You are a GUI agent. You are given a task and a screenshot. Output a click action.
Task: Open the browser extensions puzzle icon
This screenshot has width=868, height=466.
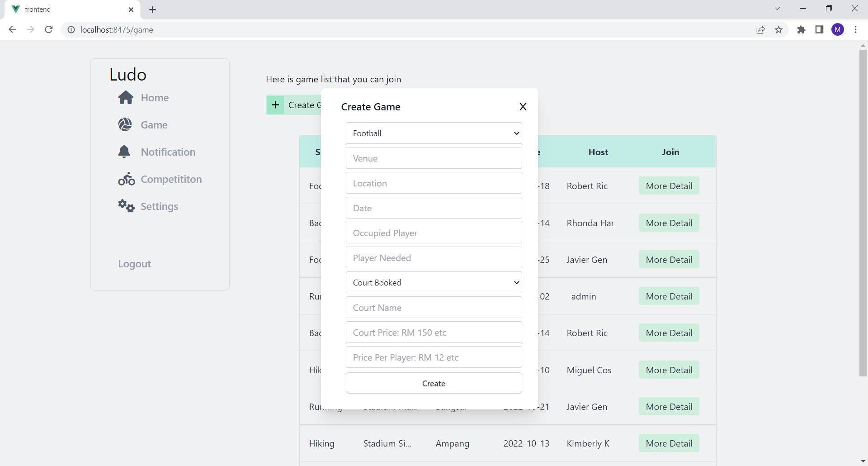tap(801, 29)
